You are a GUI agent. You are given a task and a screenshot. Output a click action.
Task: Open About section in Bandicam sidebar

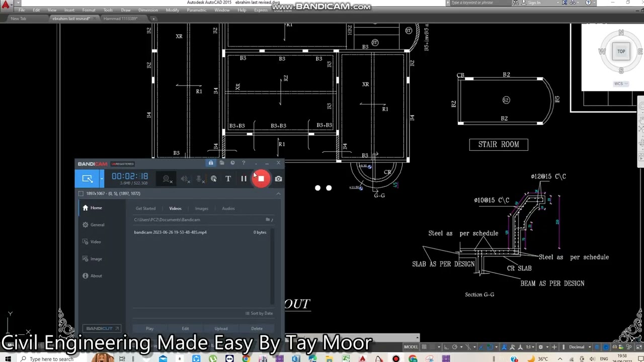click(96, 276)
